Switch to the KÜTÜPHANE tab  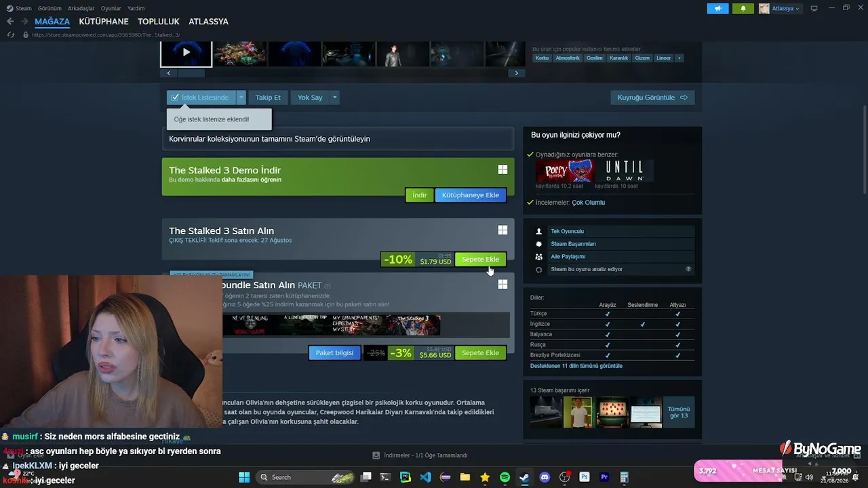point(104,22)
